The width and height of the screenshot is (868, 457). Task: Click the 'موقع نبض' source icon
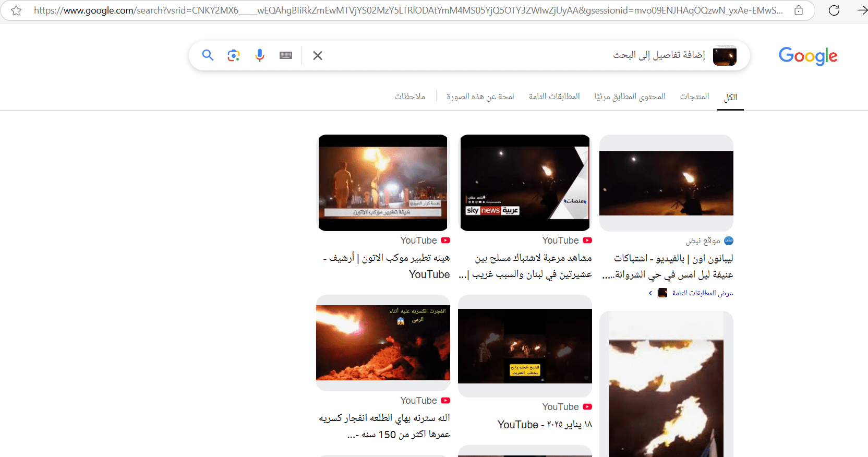[x=729, y=240]
